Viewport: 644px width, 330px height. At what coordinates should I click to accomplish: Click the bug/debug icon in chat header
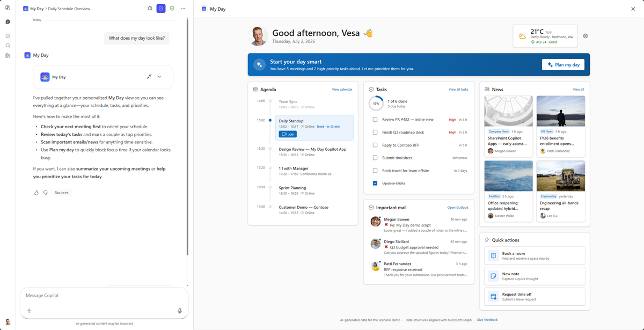click(150, 9)
